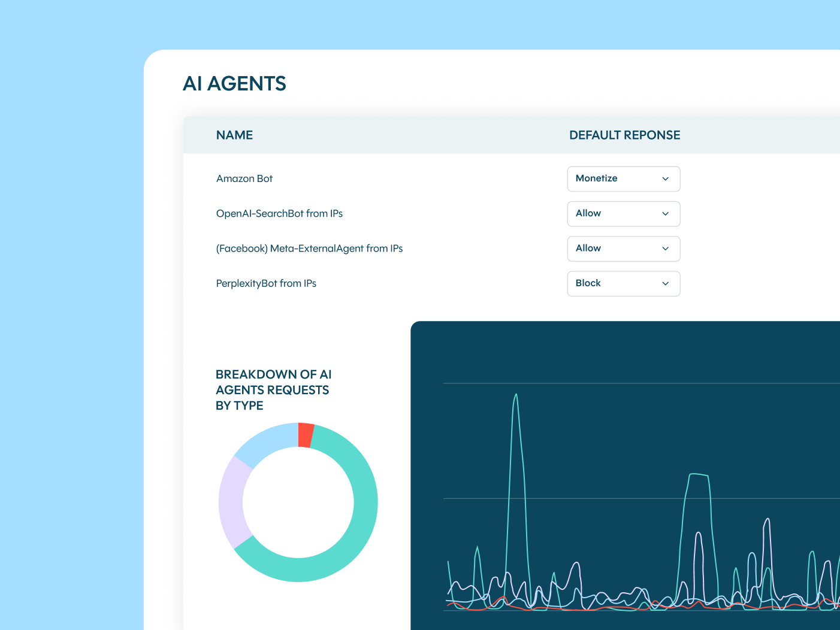Click the DEFAULT REPONSE column header

(x=624, y=135)
